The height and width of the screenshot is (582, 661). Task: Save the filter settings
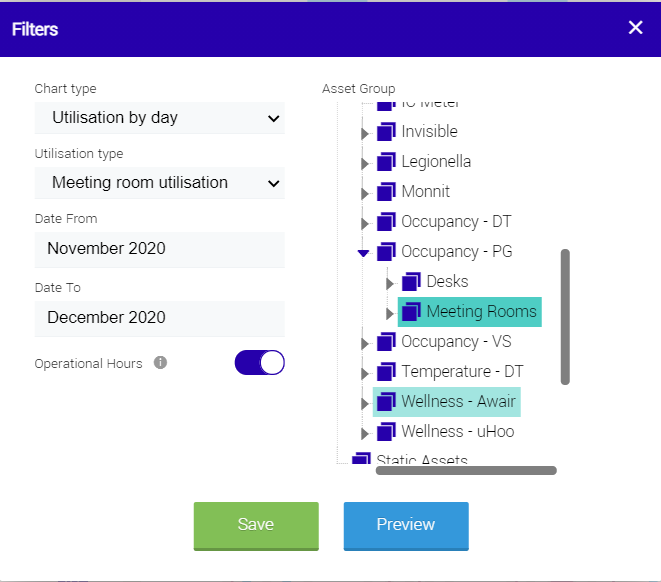coord(256,526)
